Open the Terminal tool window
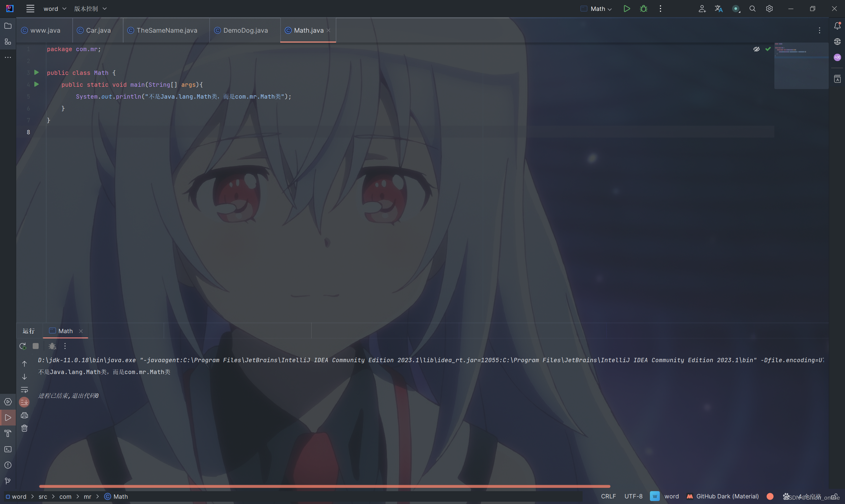Image resolution: width=845 pixels, height=504 pixels. (x=8, y=449)
